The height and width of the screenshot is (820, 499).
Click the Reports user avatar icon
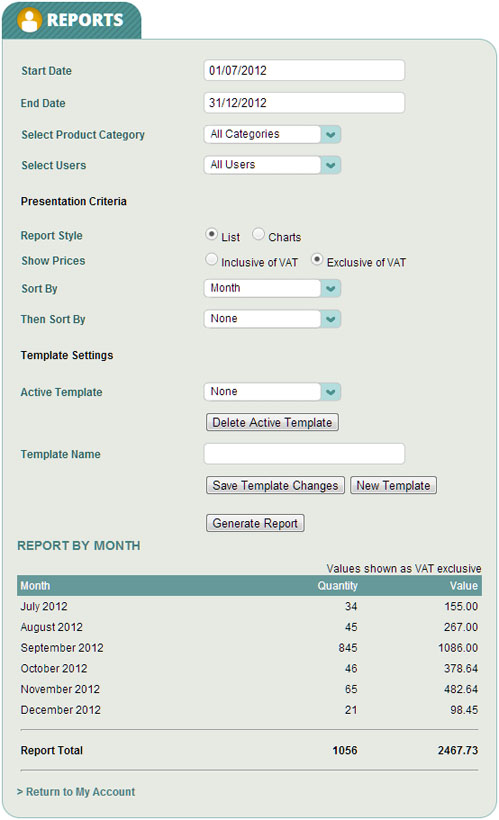pos(29,20)
